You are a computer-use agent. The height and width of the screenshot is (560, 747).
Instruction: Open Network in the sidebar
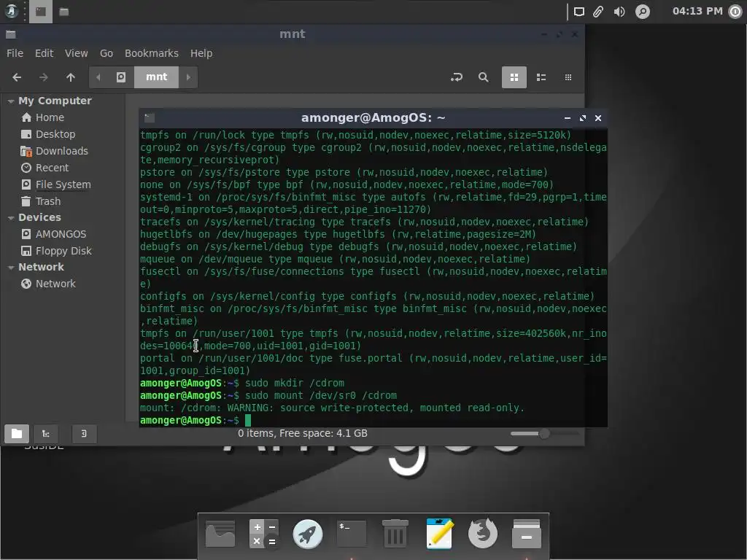[55, 284]
